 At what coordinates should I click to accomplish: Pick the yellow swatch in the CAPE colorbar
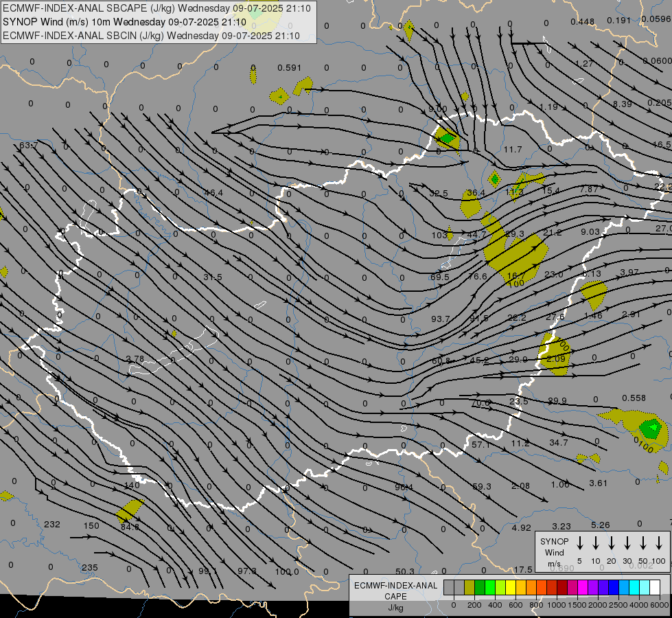tap(511, 588)
